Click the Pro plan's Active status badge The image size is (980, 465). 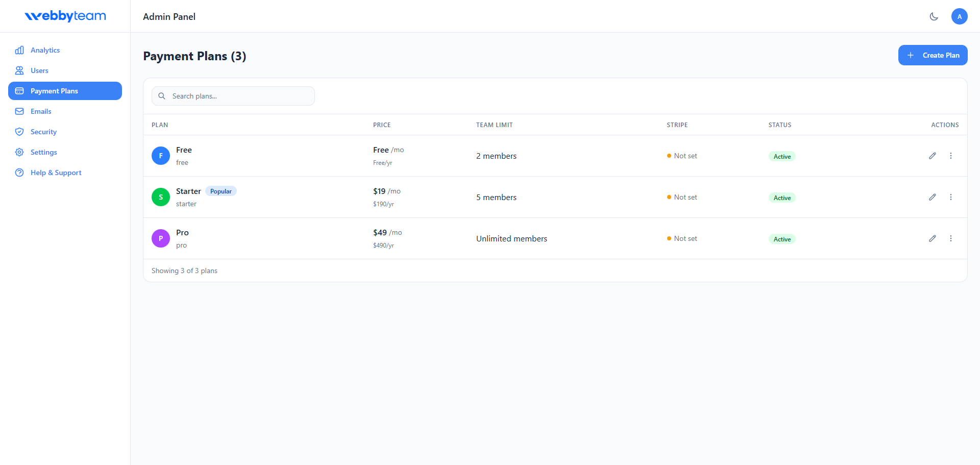click(x=782, y=239)
